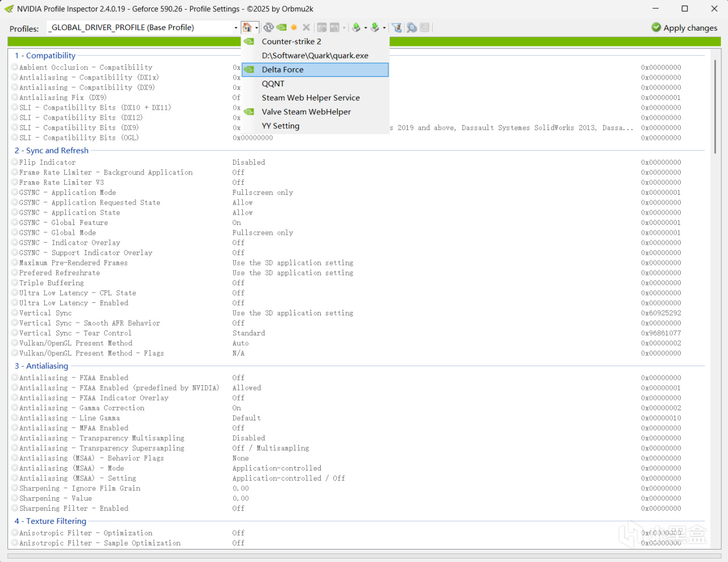The height and width of the screenshot is (562, 728).
Task: Click Apply changes
Action: pos(684,28)
